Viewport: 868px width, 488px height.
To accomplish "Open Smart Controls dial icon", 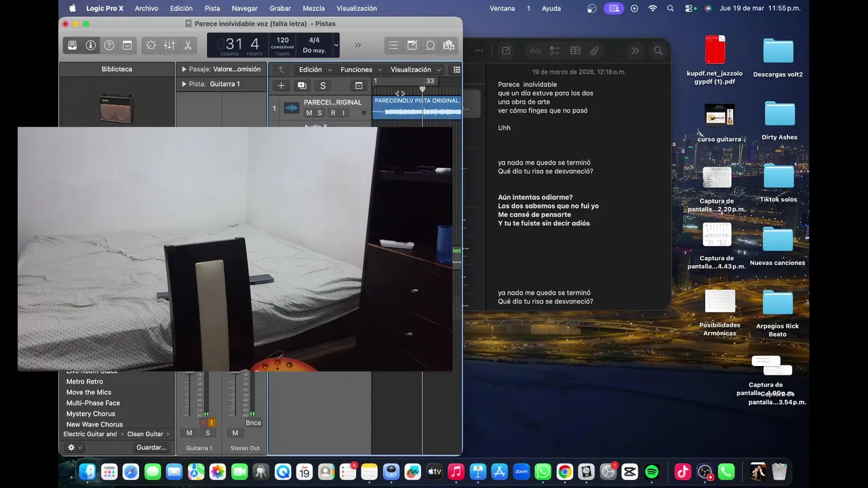I will click(x=151, y=45).
